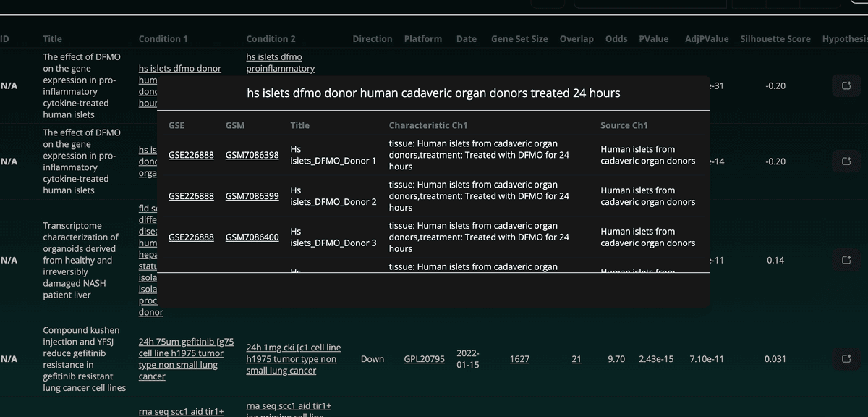Screen dimensions: 868x417
Task: Select N/A ID in NASH liver row
Action: tap(9, 260)
